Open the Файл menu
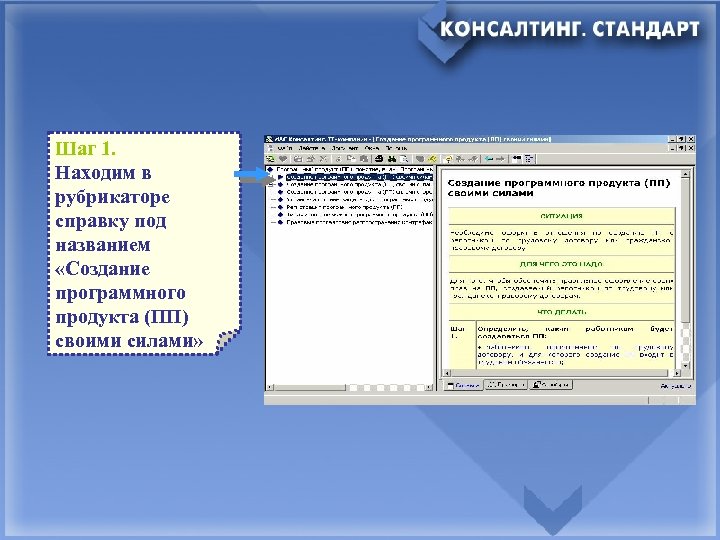 [285, 148]
